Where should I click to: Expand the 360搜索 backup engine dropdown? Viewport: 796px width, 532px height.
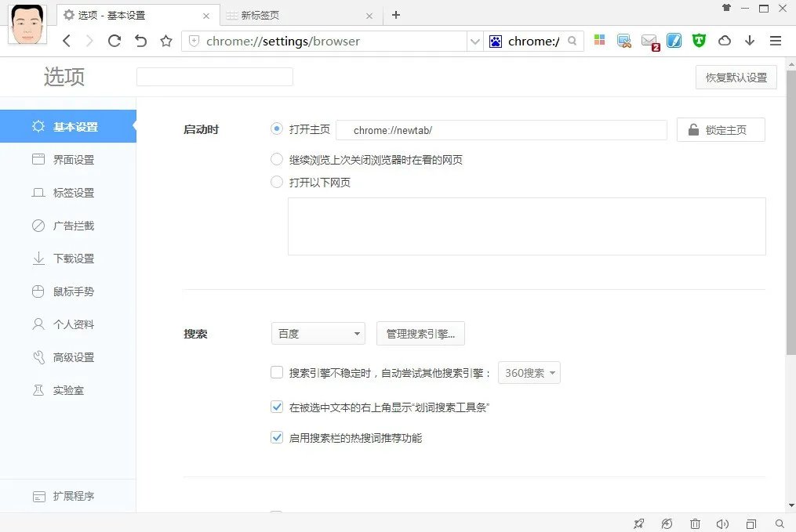tap(529, 372)
